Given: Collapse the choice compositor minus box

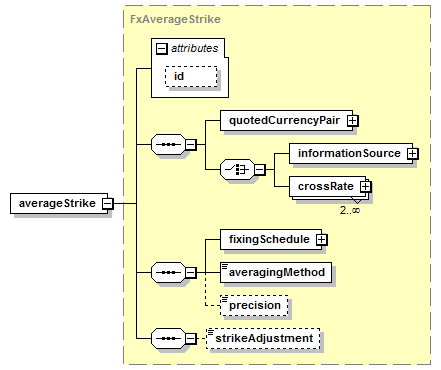Looking at the screenshot, I should point(260,170).
